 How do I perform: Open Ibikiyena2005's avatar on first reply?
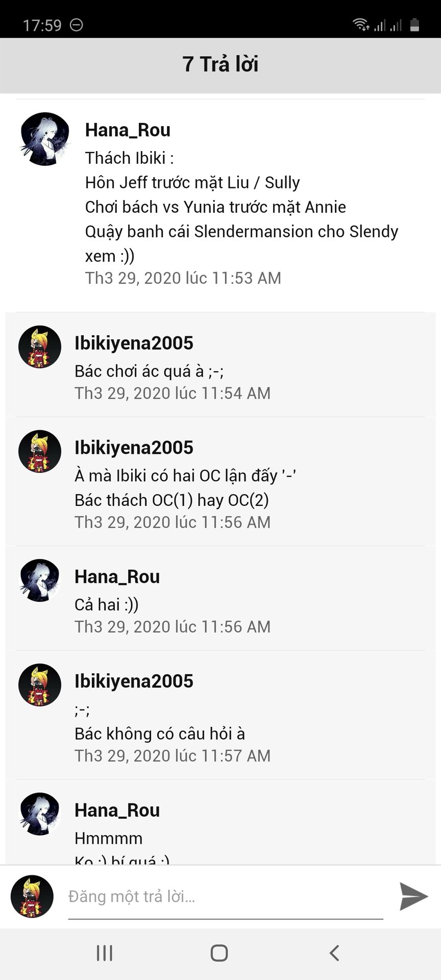coord(40,347)
